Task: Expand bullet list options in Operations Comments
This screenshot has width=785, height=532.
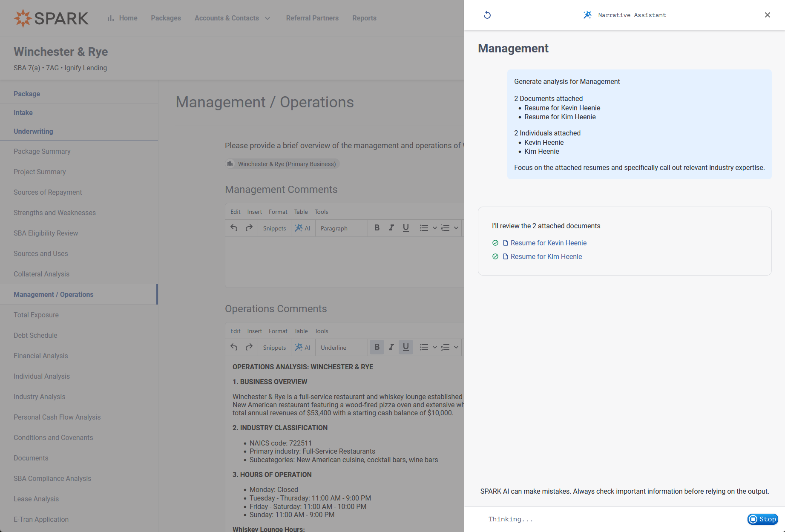Action: (x=434, y=347)
